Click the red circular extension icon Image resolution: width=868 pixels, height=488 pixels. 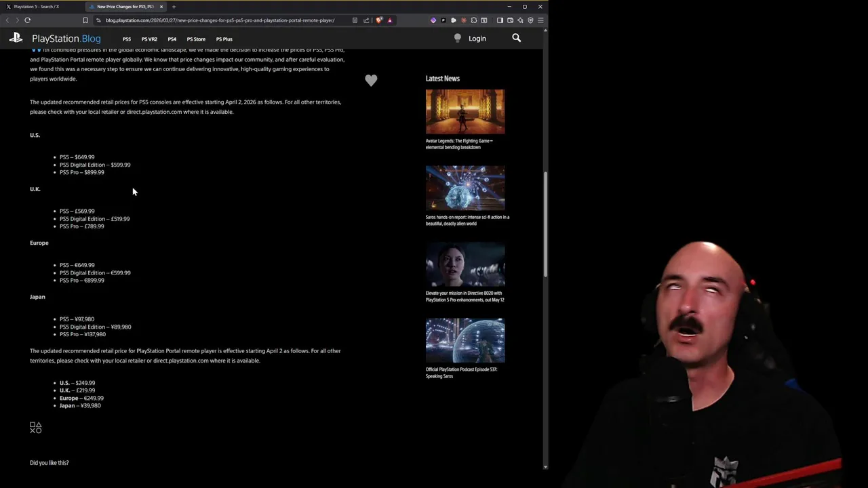464,20
